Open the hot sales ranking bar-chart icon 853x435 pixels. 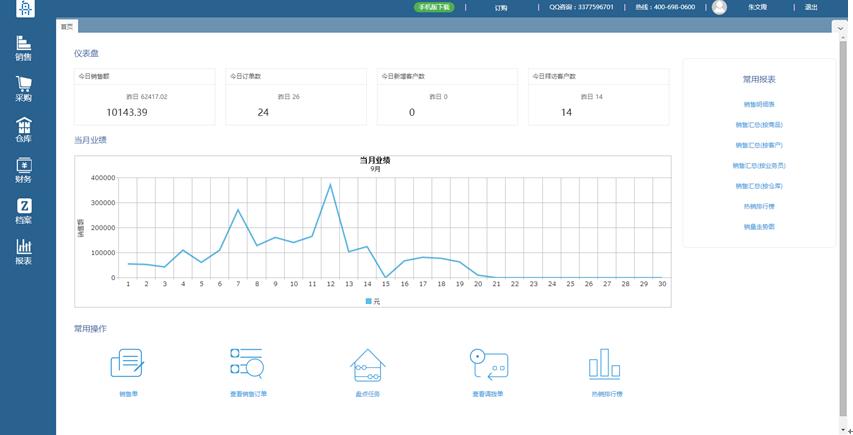coord(605,363)
